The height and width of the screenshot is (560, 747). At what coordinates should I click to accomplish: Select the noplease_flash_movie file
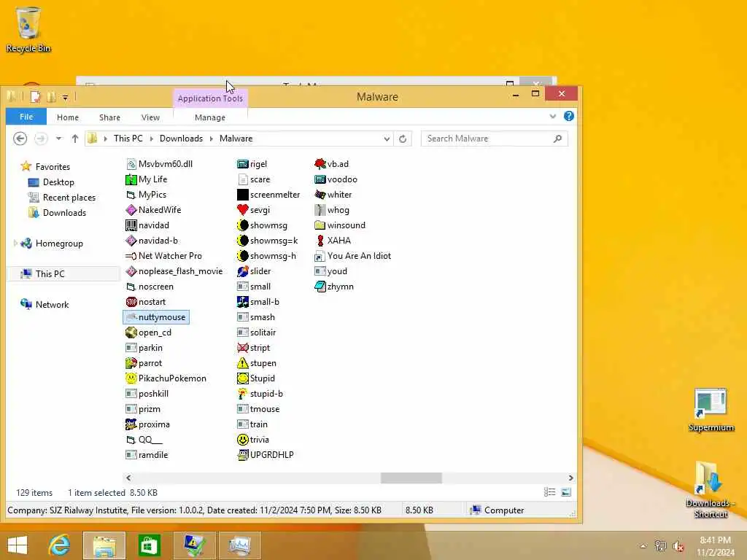click(174, 271)
